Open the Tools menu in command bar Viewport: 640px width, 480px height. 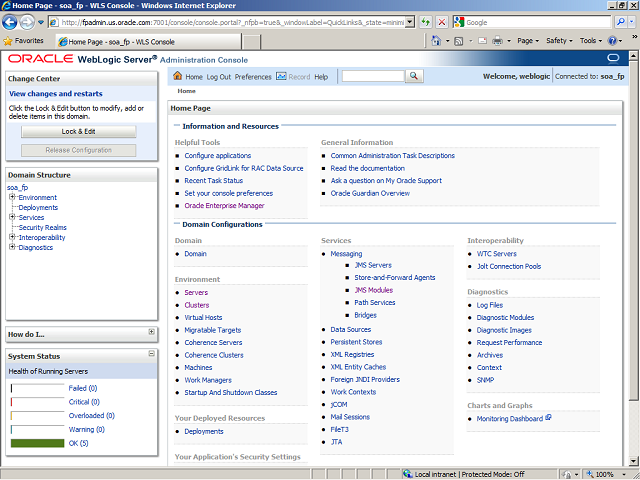pyautogui.click(x=590, y=41)
